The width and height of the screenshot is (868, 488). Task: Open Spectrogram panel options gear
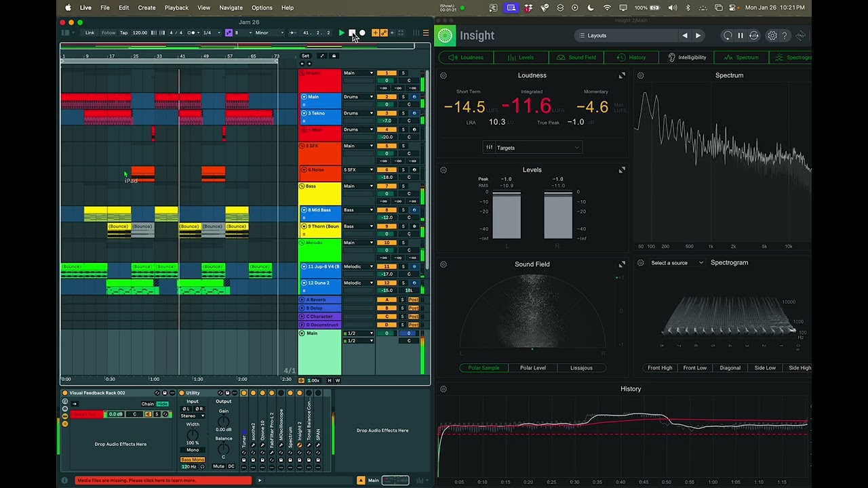pos(641,262)
